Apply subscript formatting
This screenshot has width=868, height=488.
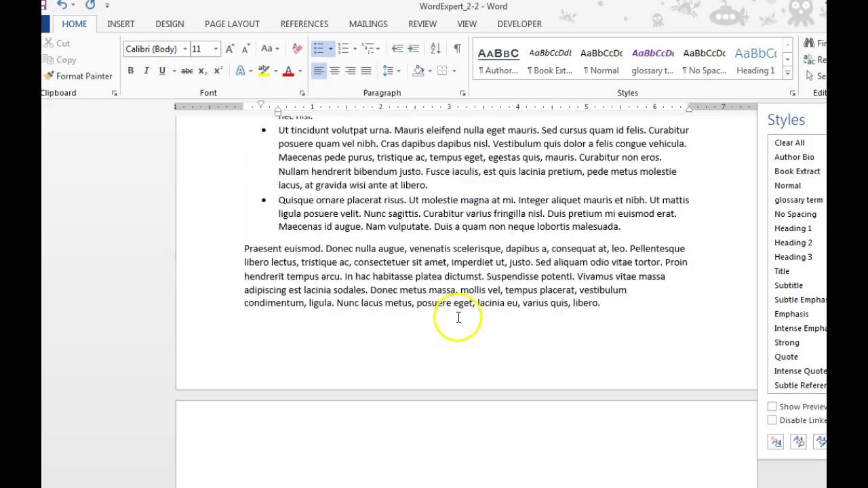pos(203,70)
